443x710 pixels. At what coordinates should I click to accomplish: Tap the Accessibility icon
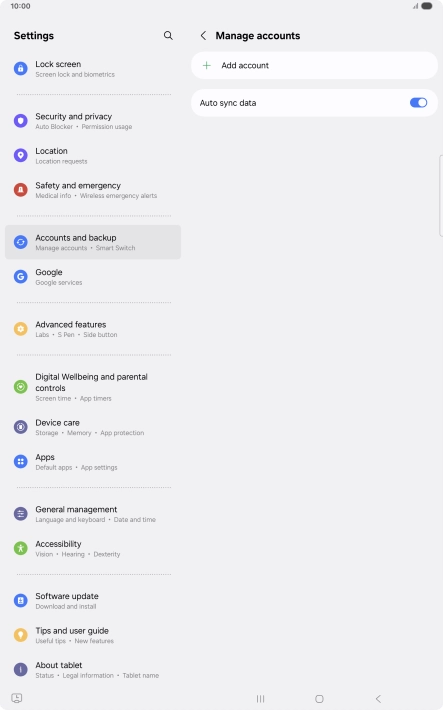(x=20, y=548)
